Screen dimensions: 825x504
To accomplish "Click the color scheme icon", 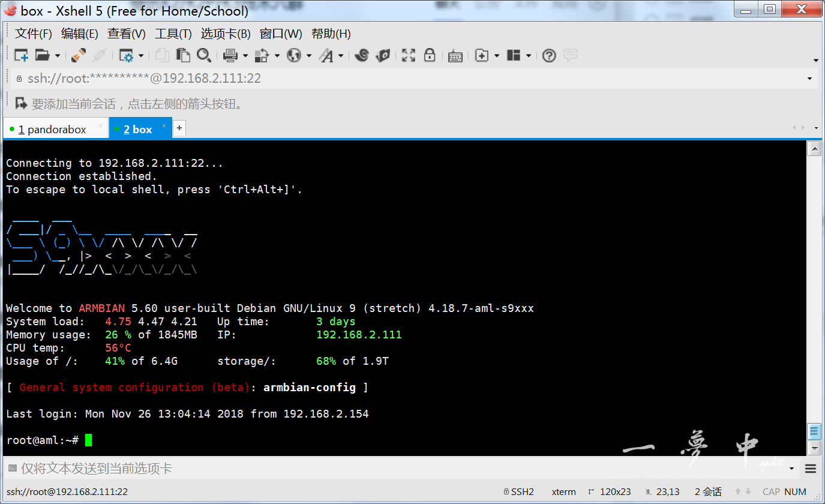I will pos(262,56).
